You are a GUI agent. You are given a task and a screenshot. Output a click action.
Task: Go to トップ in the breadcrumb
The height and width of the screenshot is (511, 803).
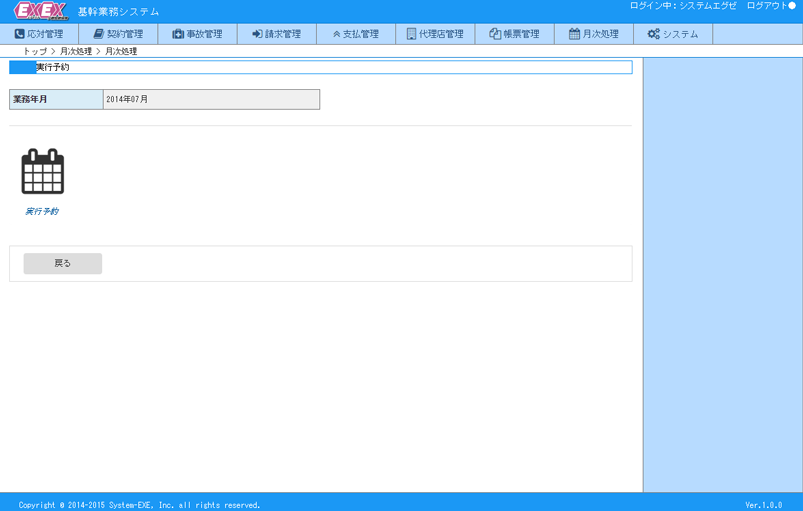[35, 51]
